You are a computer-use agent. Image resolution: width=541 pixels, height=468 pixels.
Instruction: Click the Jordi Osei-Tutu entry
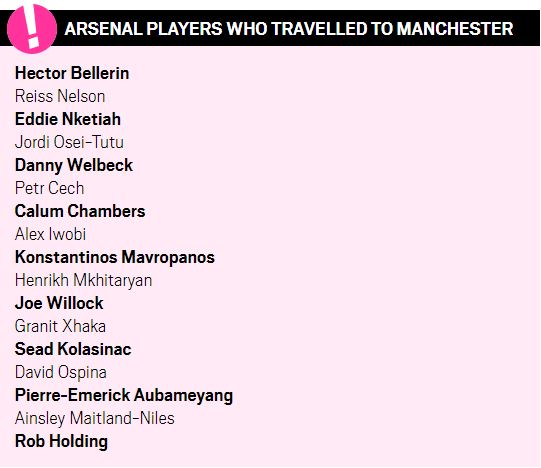69,142
